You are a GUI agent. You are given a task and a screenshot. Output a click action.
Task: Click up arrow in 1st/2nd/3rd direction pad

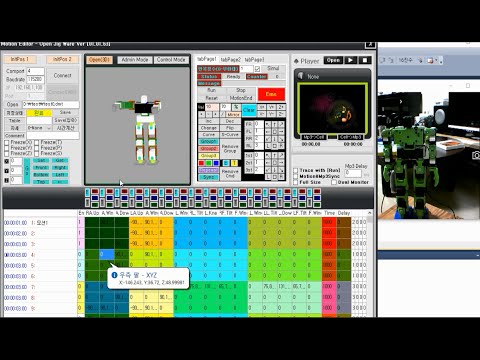tap(275, 155)
